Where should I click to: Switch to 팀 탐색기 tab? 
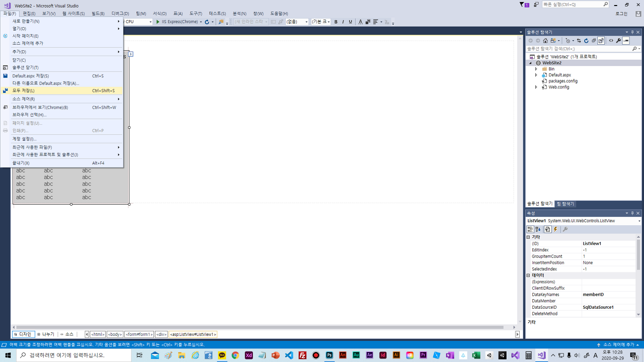click(x=565, y=204)
